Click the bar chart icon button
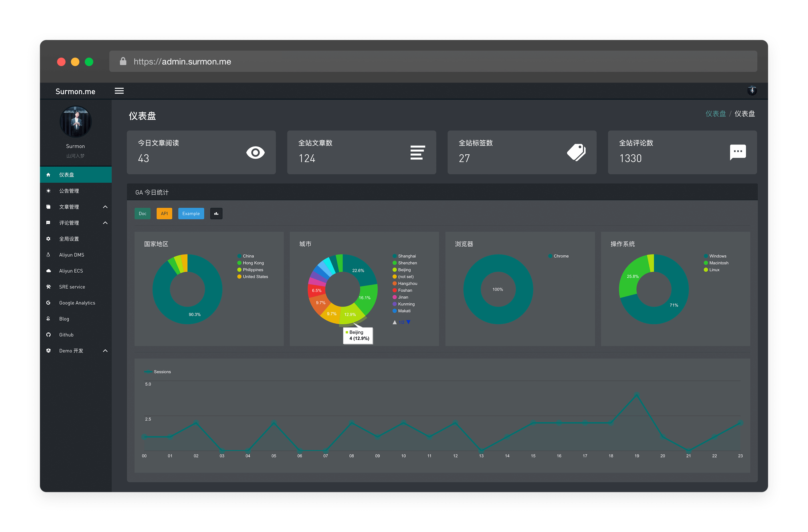 coord(216,213)
